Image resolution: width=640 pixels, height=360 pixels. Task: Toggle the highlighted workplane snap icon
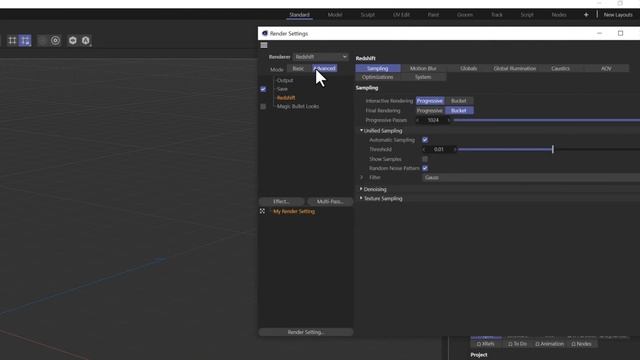click(x=25, y=40)
